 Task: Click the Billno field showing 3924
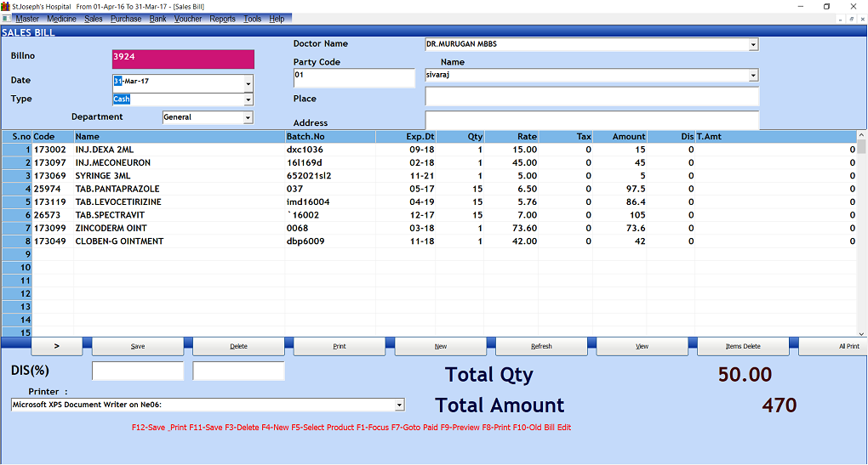tap(183, 60)
